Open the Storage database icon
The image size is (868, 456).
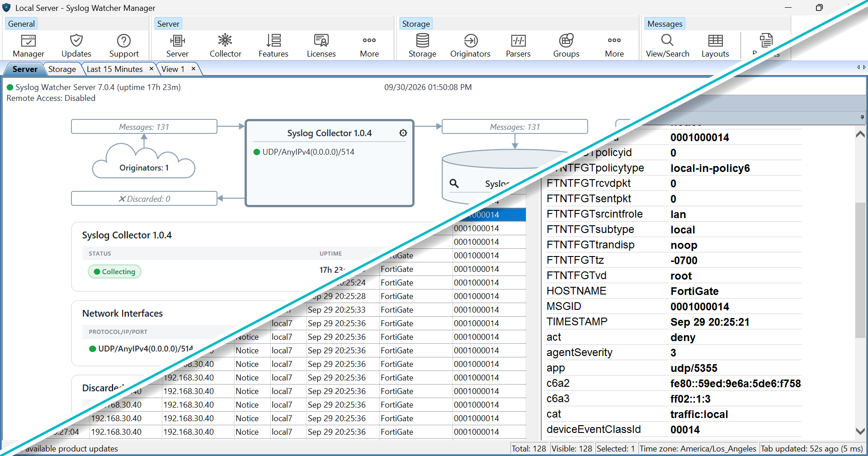[x=422, y=46]
